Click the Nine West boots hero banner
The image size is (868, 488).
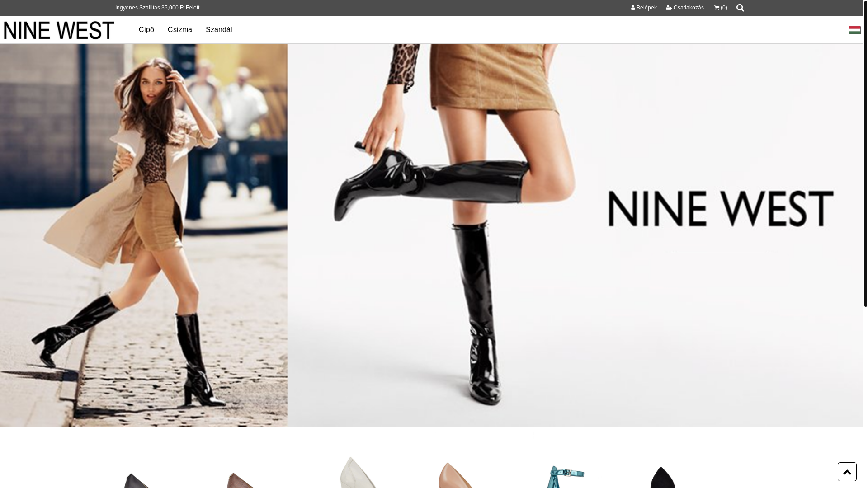click(432, 235)
